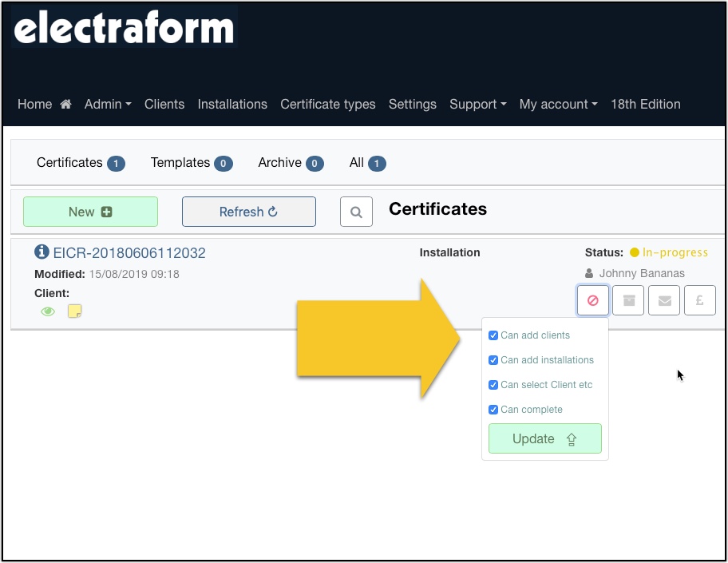Viewport: 728px width, 563px height.
Task: Click the Johnny Bananas user name
Action: [x=642, y=273]
